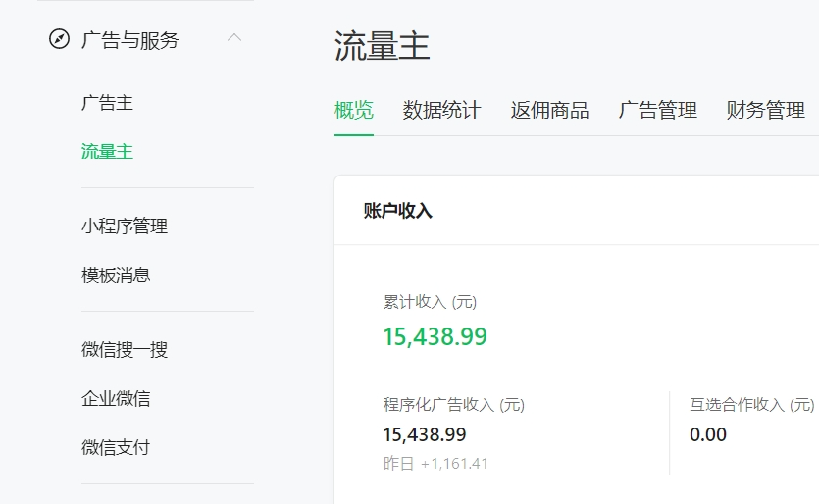
Task: Click the 0.00 cooperation income value
Action: point(708,434)
